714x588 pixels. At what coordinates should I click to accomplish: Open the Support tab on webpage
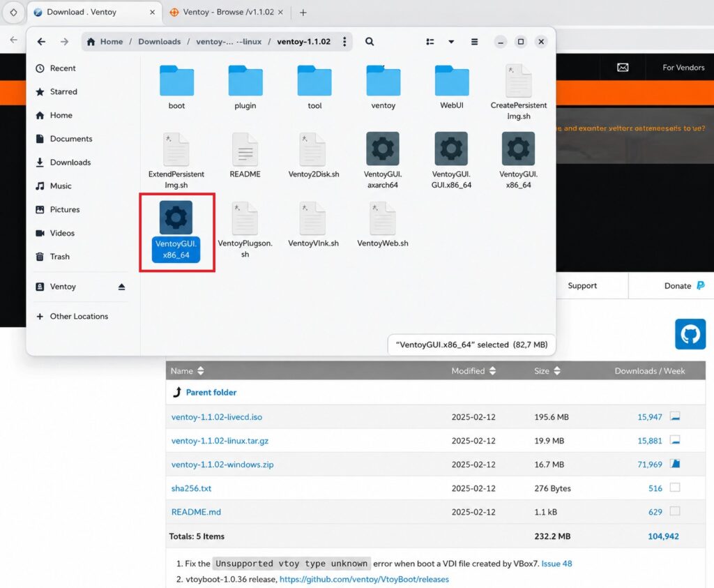point(582,285)
